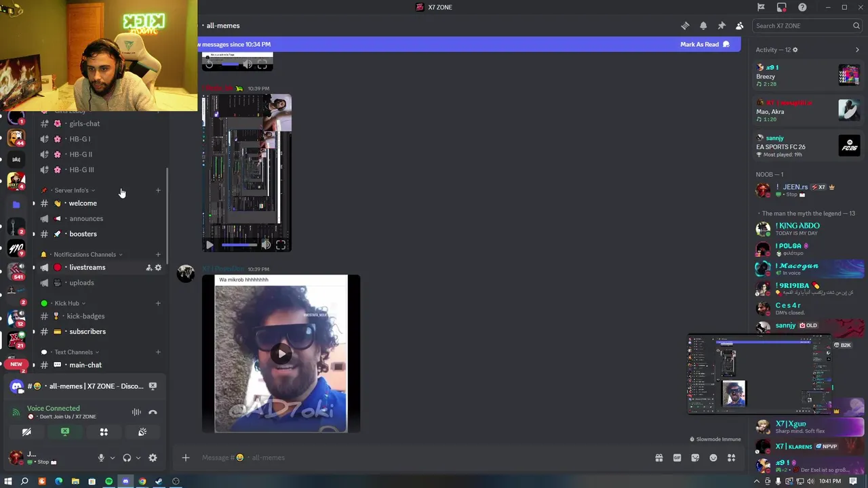Open the emoji picker
Viewport: 868px width, 488px height.
pyautogui.click(x=713, y=457)
